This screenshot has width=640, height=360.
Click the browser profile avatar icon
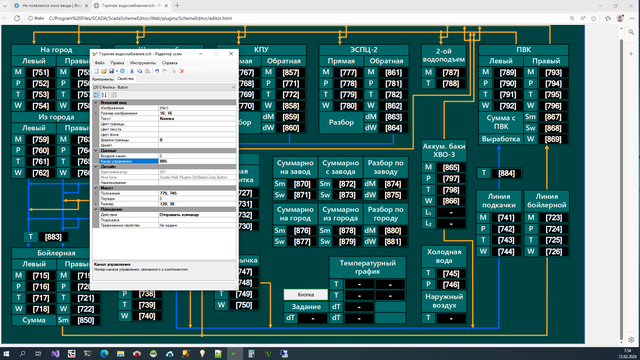(x=620, y=18)
